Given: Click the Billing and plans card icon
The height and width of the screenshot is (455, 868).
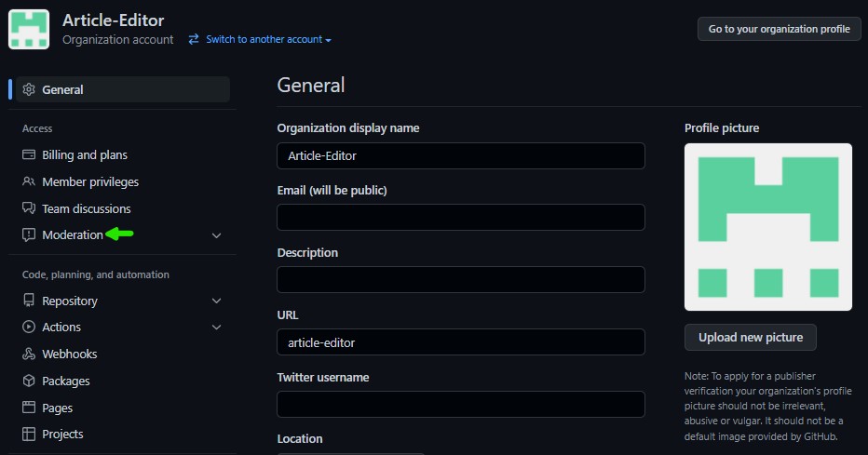Looking at the screenshot, I should click(29, 154).
